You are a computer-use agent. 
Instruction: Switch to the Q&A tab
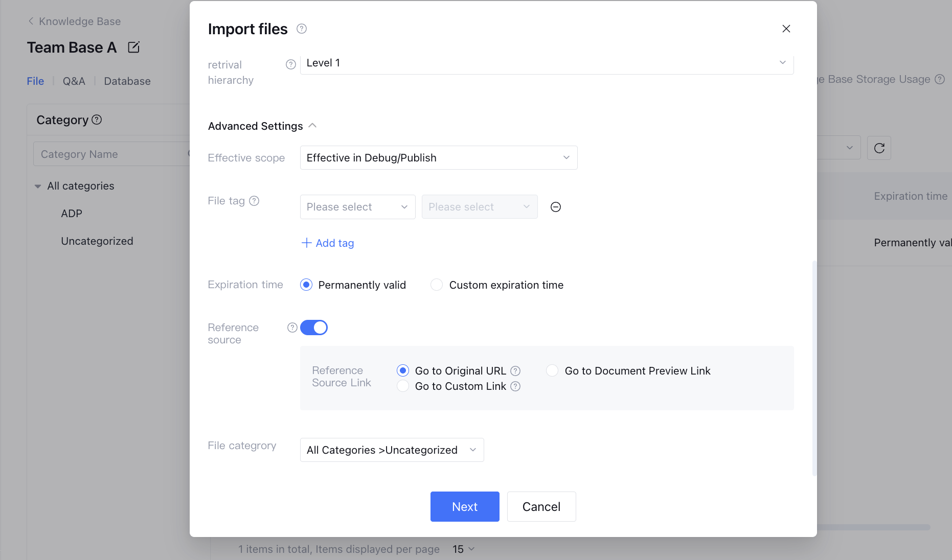[x=74, y=81]
